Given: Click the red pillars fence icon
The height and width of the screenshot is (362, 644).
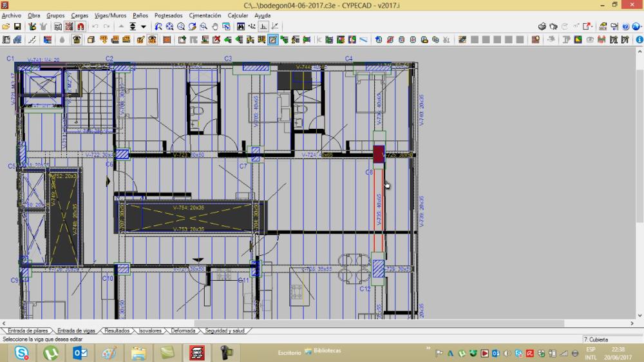Looking at the screenshot, I should (601, 40).
